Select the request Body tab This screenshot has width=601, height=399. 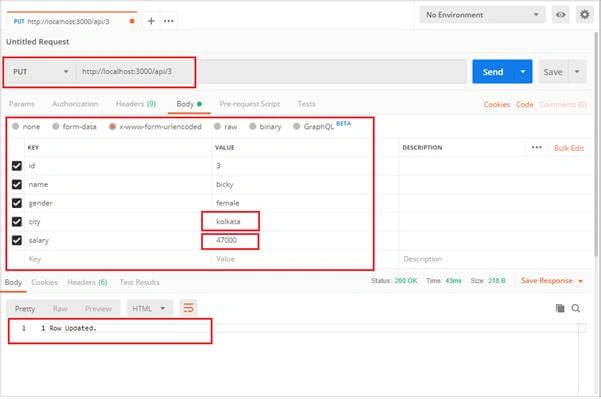click(x=189, y=104)
